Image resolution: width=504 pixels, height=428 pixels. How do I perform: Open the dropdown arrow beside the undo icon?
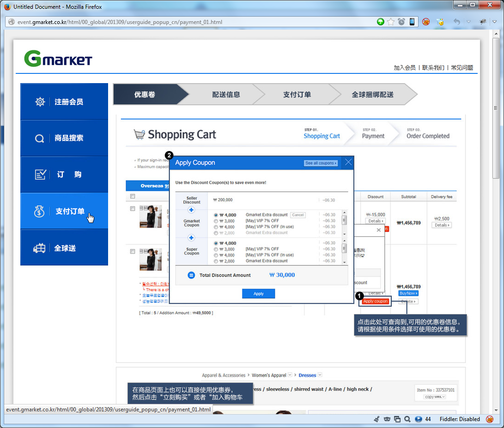click(468, 22)
